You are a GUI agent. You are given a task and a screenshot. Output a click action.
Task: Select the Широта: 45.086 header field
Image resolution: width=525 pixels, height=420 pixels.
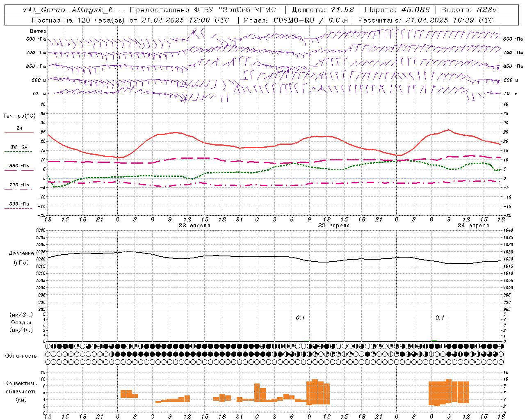pos(397,10)
